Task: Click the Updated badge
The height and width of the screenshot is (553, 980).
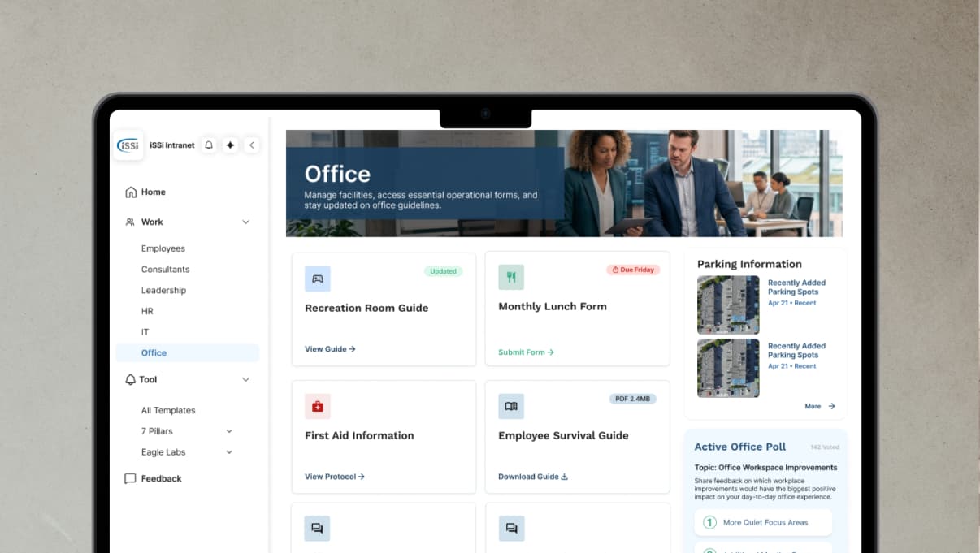Action: point(443,271)
